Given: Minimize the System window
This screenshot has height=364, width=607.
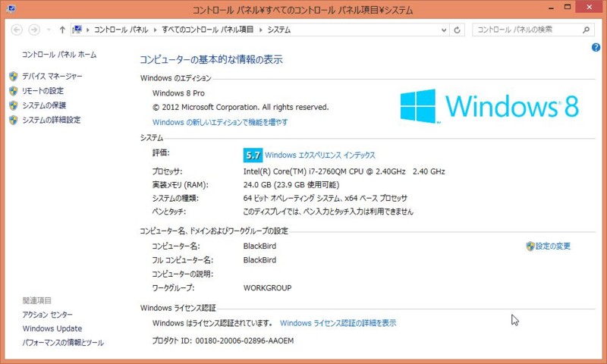Looking at the screenshot, I should (x=552, y=8).
